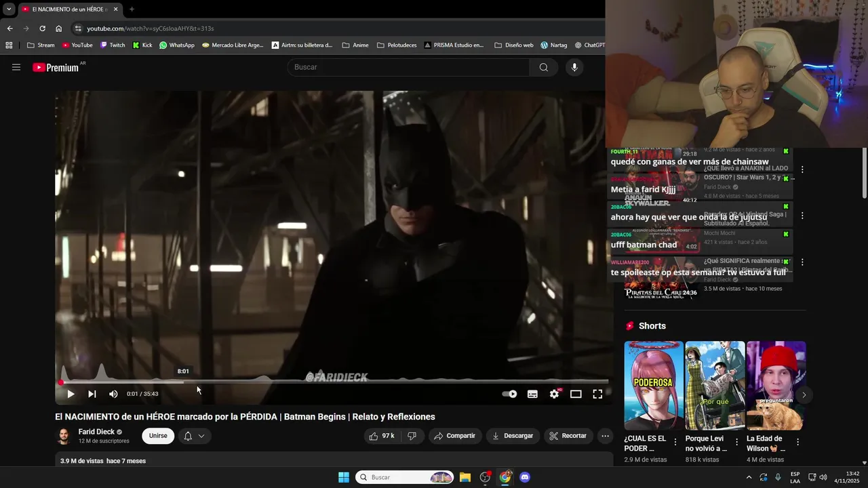Reload the browser page
Screen dimensions: 868x488
(42, 28)
